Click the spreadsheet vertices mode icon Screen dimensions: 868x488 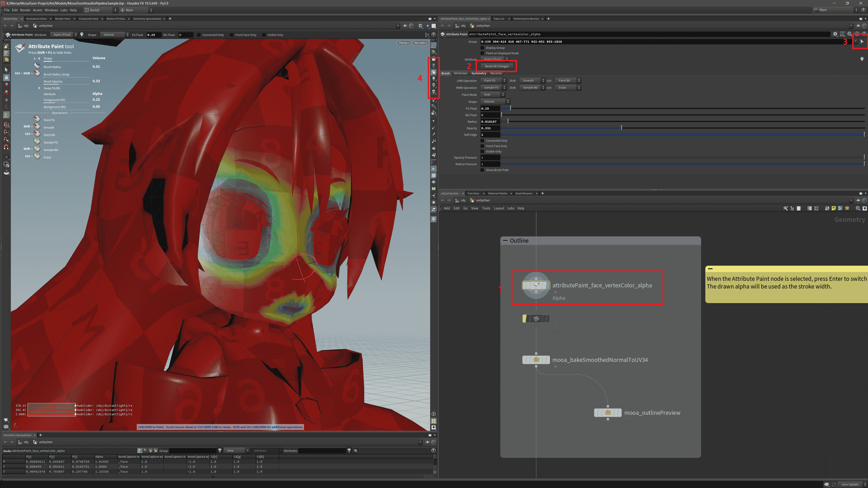pyautogui.click(x=145, y=451)
